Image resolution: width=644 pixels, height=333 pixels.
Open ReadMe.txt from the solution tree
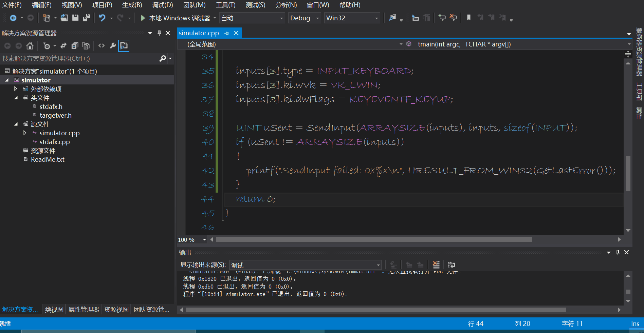[48, 159]
